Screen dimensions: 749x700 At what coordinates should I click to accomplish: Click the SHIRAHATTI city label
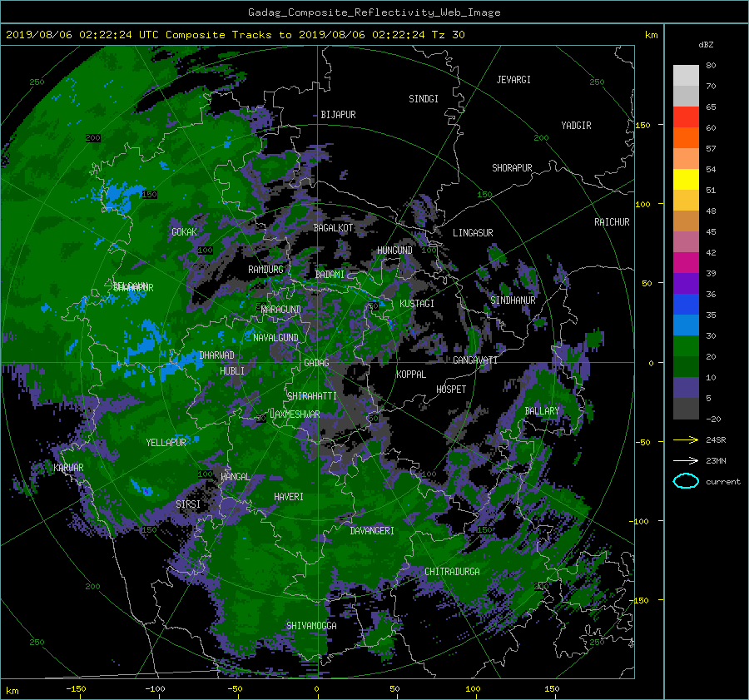312,396
